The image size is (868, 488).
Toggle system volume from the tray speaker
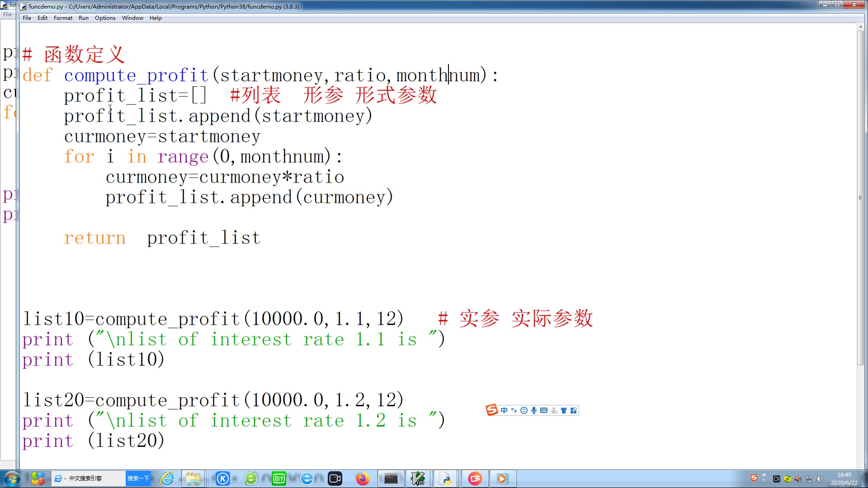coord(820,479)
